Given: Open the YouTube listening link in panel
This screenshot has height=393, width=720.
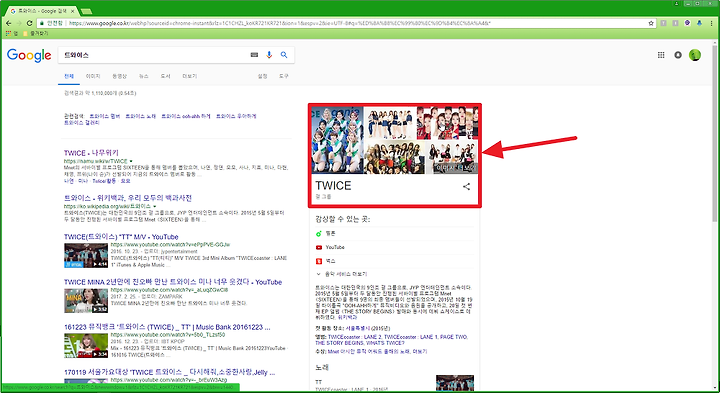Looking at the screenshot, I should tap(335, 247).
